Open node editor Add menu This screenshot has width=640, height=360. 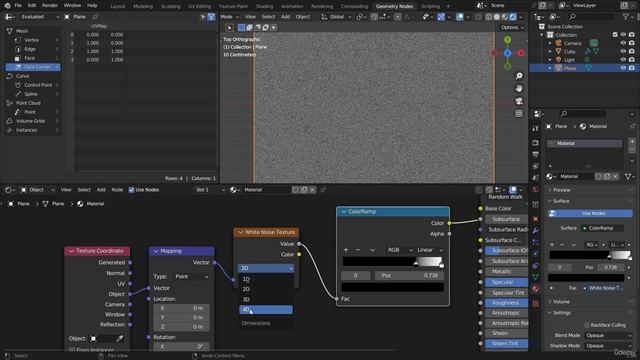pos(101,190)
